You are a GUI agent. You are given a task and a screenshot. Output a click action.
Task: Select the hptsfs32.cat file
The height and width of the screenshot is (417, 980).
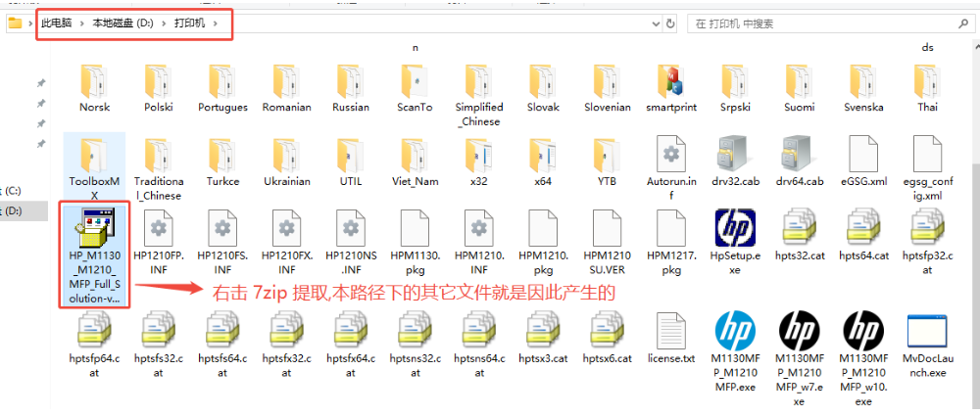(x=159, y=346)
